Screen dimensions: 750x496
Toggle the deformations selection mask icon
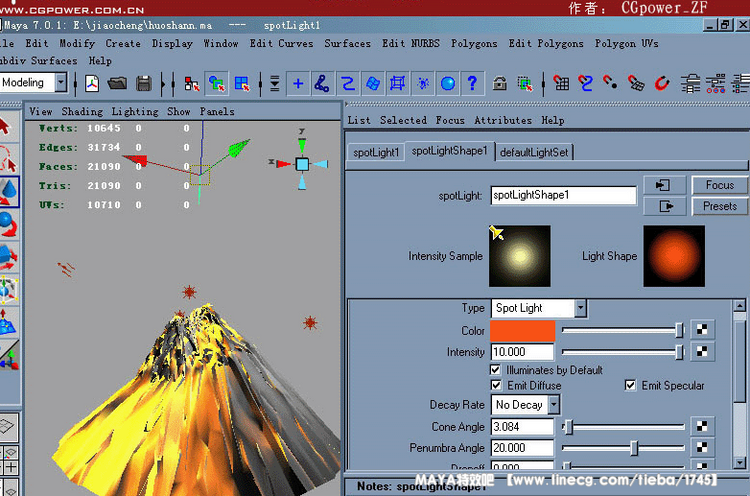click(x=397, y=84)
